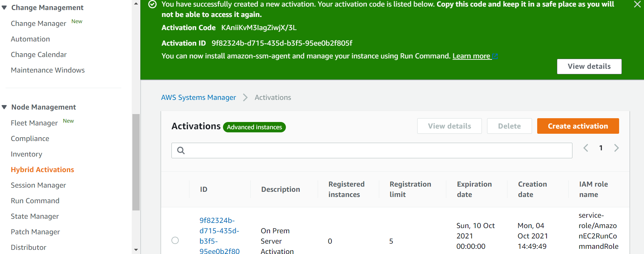Click the Sun, 10 Oct 2021 expiration cell

[475, 236]
